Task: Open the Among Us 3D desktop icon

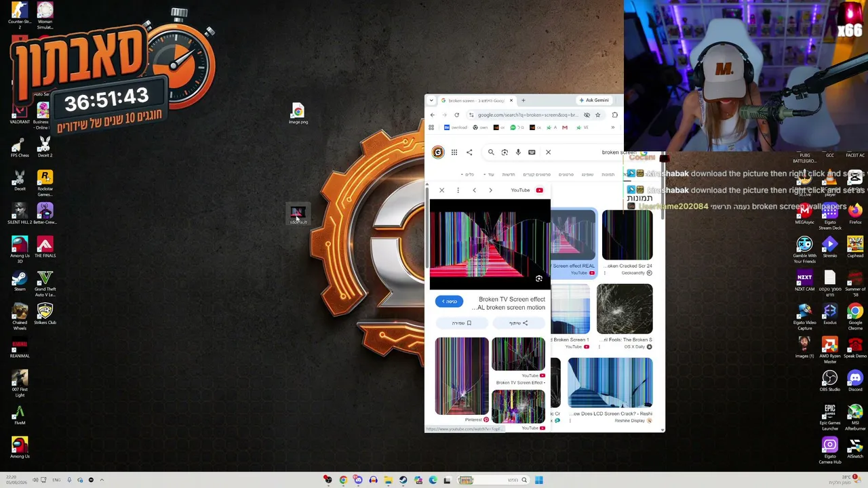Action: click(x=20, y=249)
